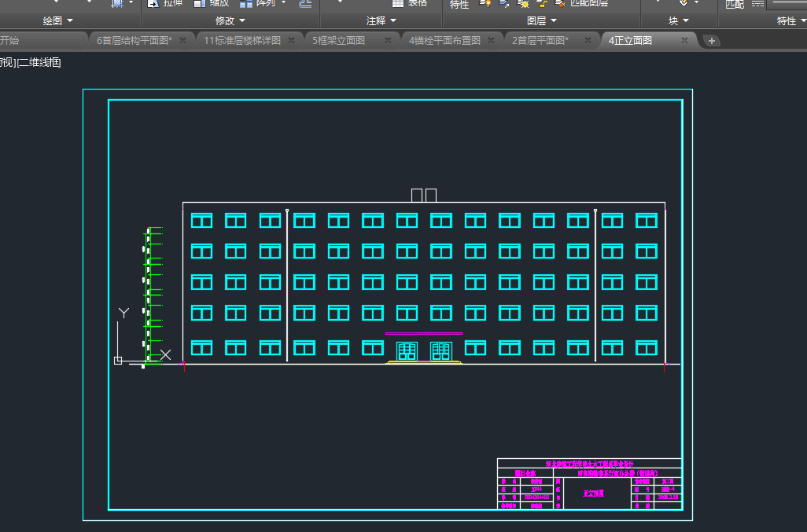
Task: Switch to the 6首层结构平面图 tab
Action: click(134, 41)
